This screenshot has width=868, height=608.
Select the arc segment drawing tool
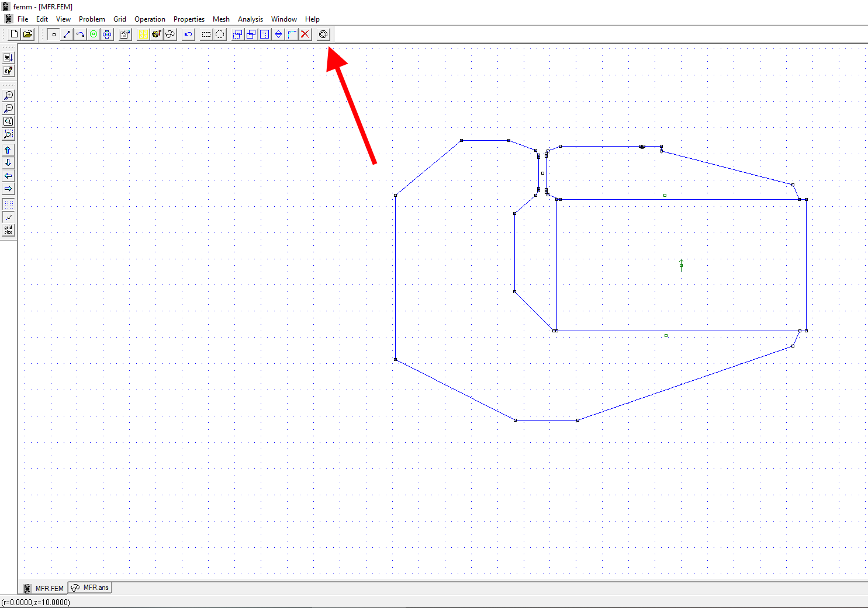[80, 34]
